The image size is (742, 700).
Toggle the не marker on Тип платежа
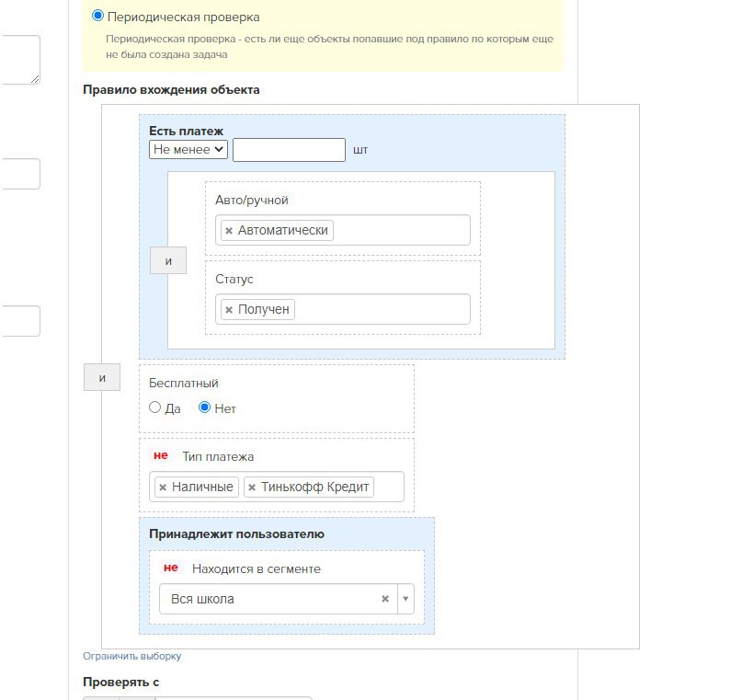tap(161, 455)
